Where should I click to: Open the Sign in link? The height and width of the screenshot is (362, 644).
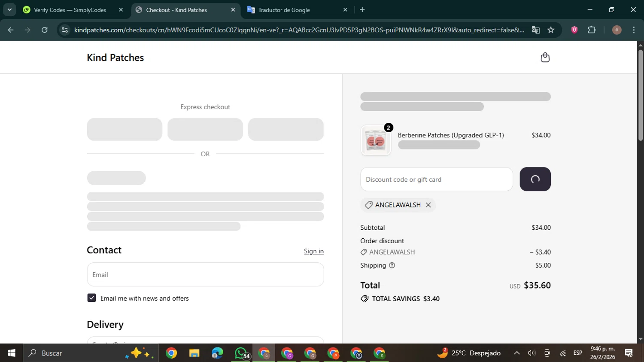pos(314,251)
